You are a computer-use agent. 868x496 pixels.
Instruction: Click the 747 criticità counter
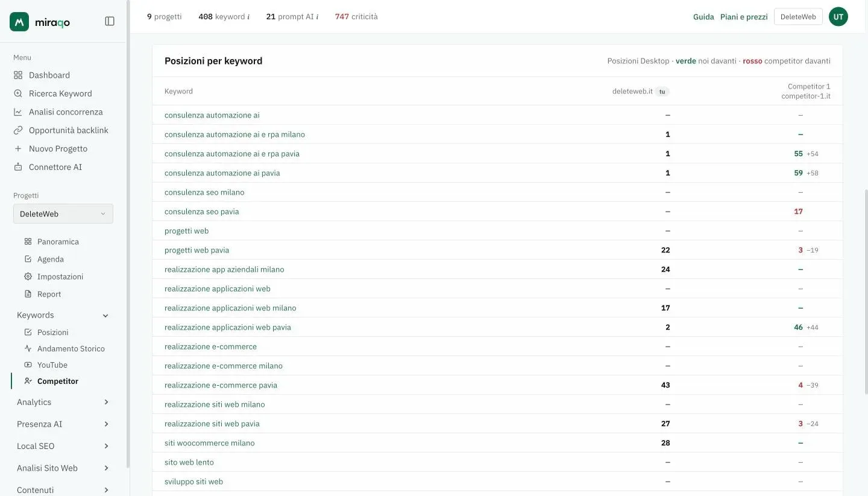(x=356, y=17)
